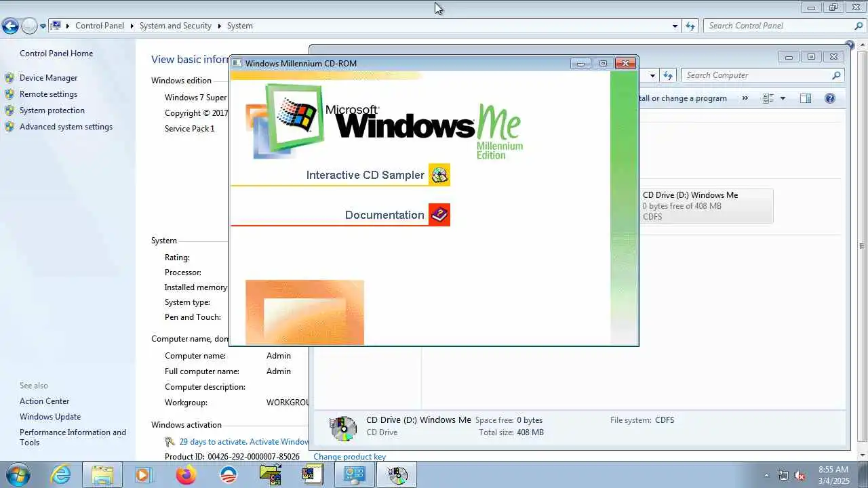Open Remote settings link

pyautogui.click(x=49, y=94)
